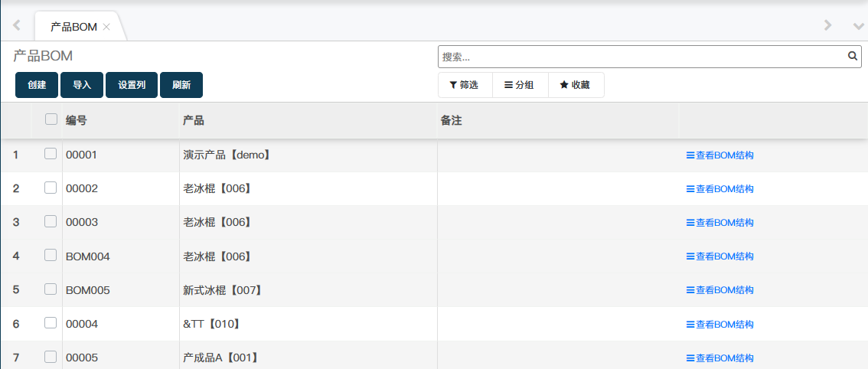Open the 设置列 column settings
Screen dimensions: 868x369
[x=132, y=86]
